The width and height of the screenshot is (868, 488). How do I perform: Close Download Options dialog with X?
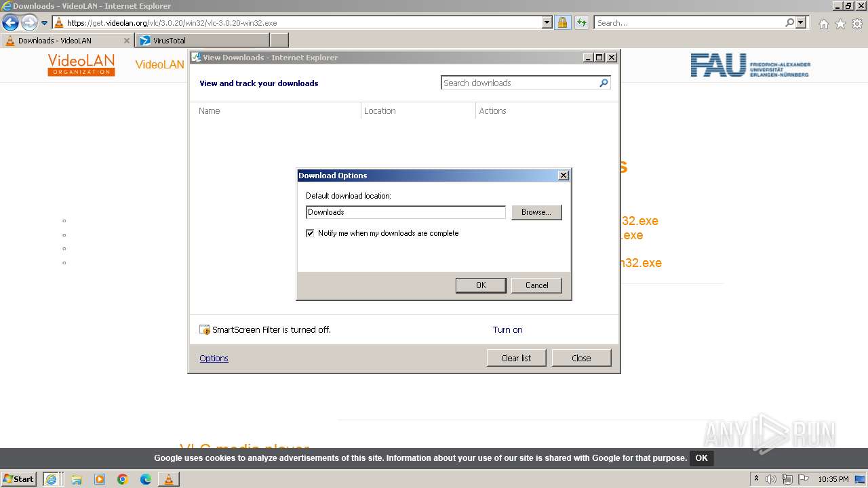pyautogui.click(x=563, y=176)
